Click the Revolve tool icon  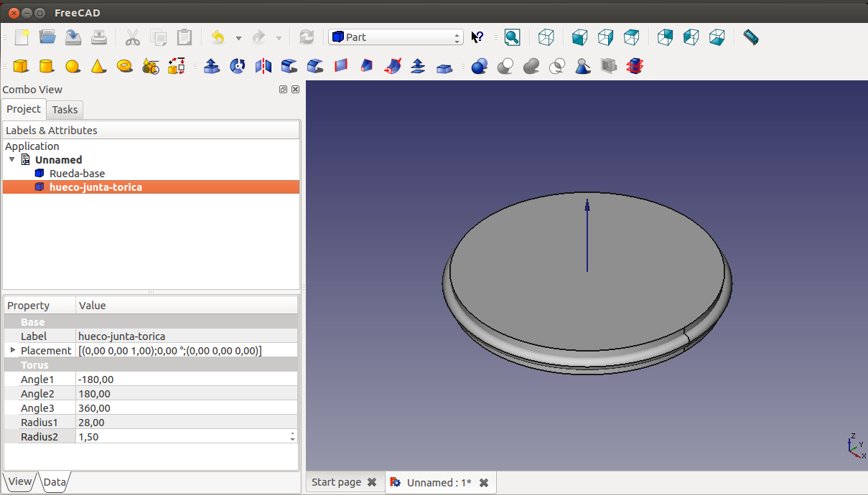[237, 67]
